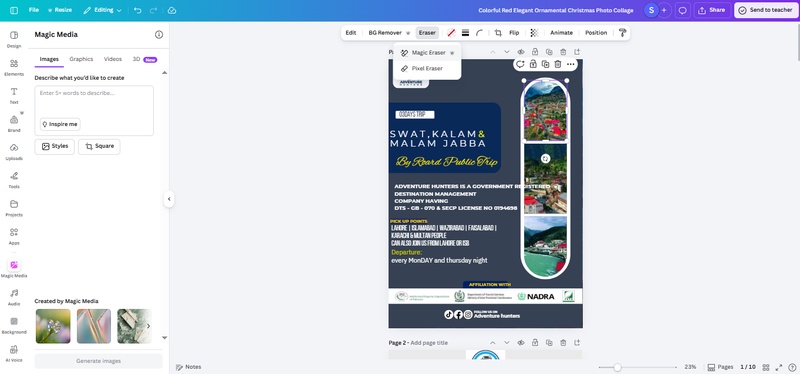Open the Editing mode dropdown

[103, 10]
